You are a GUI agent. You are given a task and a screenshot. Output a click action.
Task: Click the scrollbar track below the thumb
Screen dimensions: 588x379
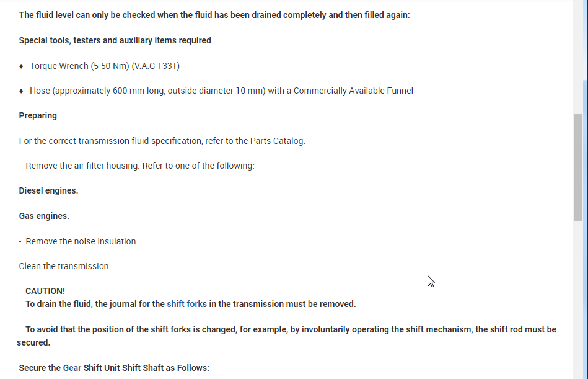[x=577, y=298]
